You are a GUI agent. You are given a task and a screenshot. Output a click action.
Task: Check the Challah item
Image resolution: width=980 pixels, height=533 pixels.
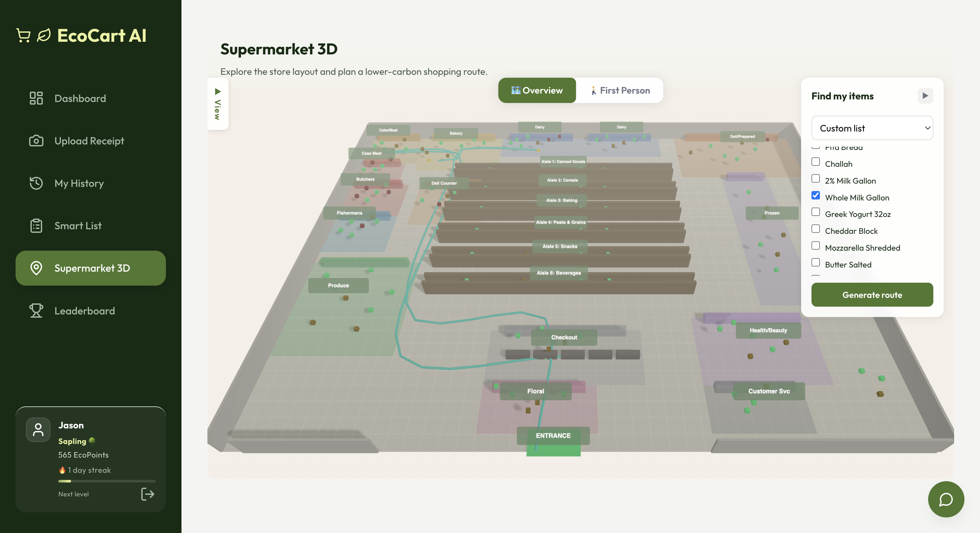(815, 162)
